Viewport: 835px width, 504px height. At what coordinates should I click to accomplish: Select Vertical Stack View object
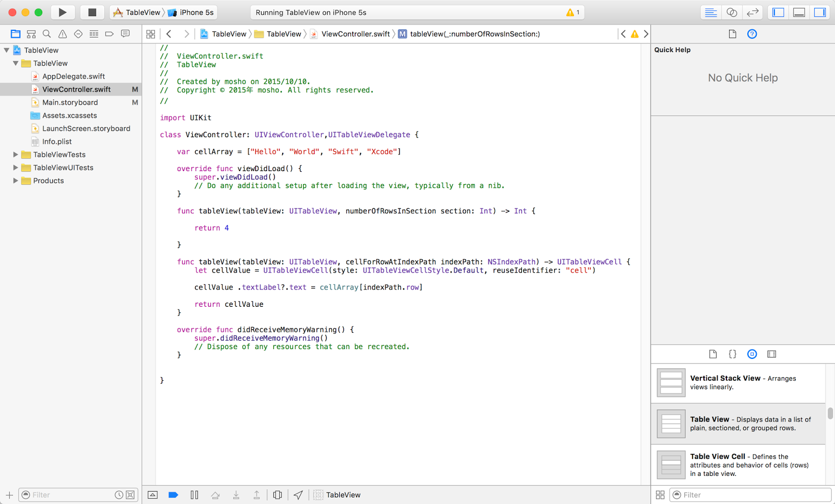738,383
